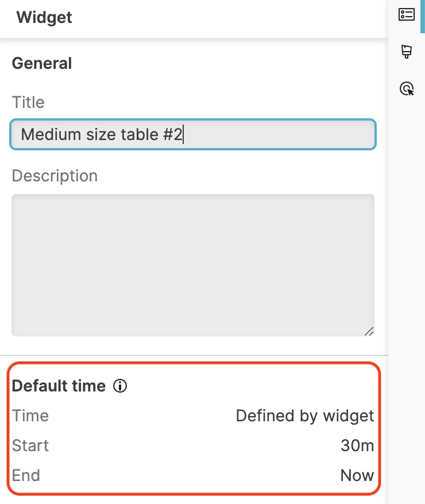The image size is (425, 504).
Task: Open the Time option Defined by widget
Action: 305,416
